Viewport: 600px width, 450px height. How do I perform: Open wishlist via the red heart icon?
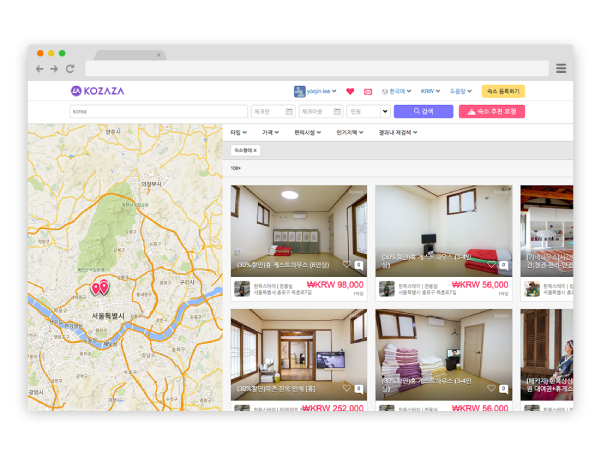[350, 91]
